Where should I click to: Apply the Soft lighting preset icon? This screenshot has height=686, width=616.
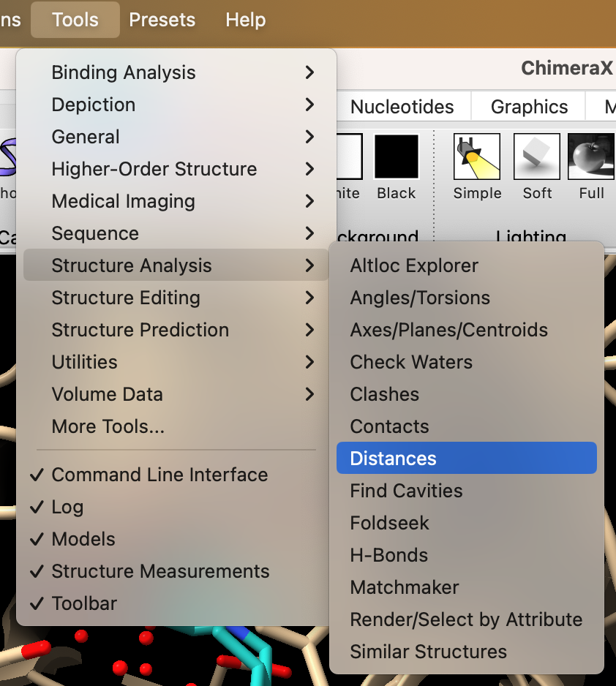point(537,157)
